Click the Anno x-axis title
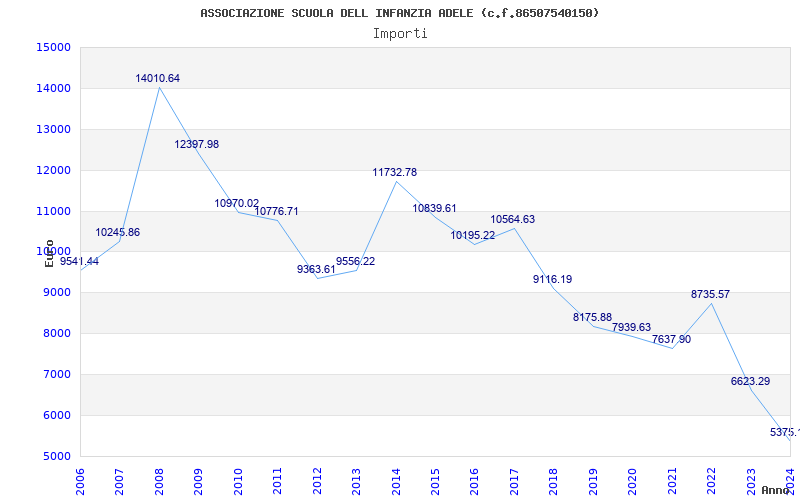Screen dimensions: 800x500 (774, 490)
